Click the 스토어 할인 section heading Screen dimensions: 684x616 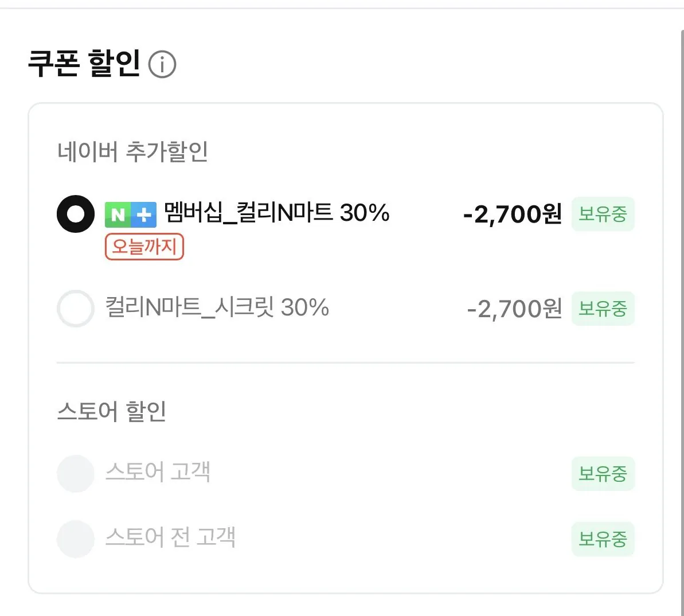point(112,410)
